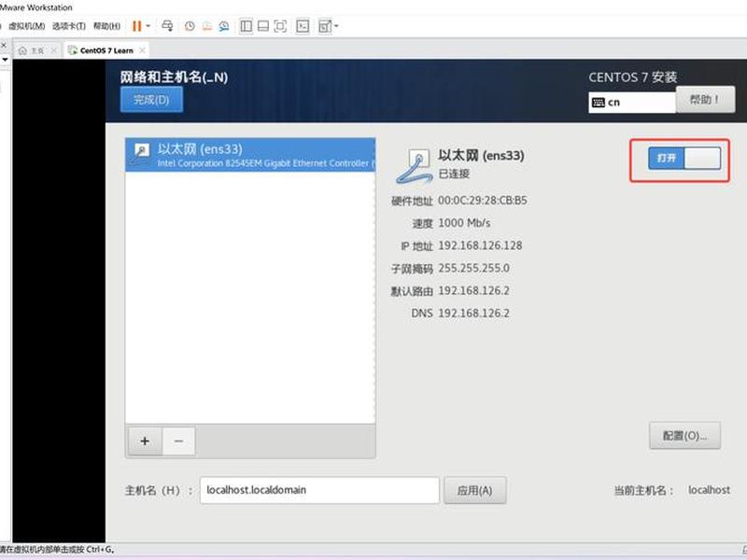747x560 pixels.
Task: Click the send Ctrl+Alt+Del toolbar icon
Action: (167, 26)
